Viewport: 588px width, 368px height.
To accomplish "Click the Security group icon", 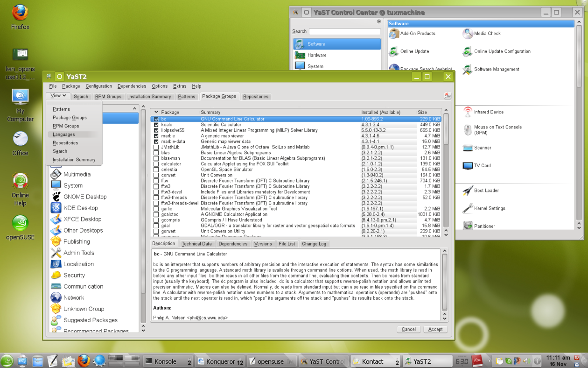I will pyautogui.click(x=56, y=275).
